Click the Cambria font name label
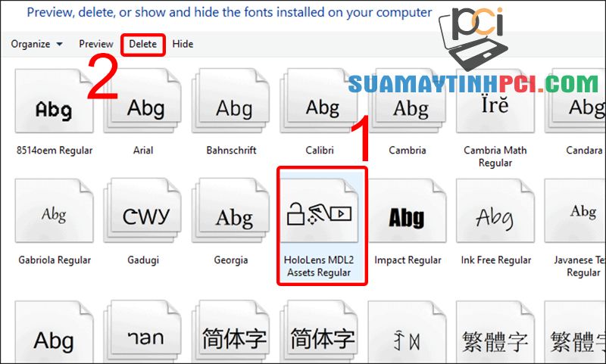 coord(408,150)
